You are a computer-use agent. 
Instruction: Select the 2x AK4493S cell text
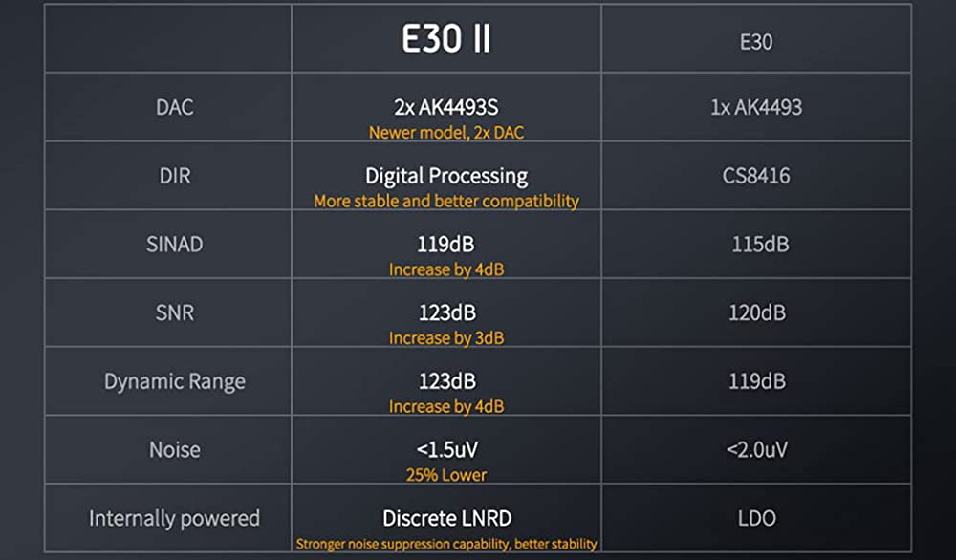(x=445, y=107)
